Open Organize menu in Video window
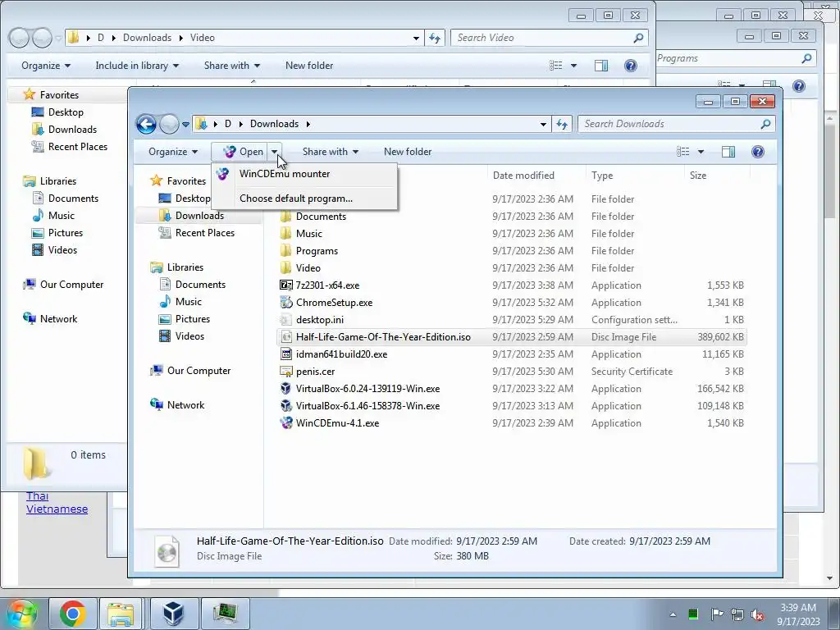 [x=46, y=66]
